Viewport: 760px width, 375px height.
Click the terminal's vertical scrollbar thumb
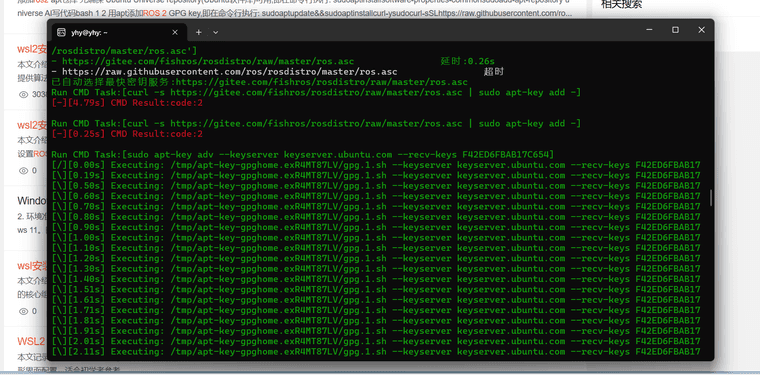click(711, 198)
